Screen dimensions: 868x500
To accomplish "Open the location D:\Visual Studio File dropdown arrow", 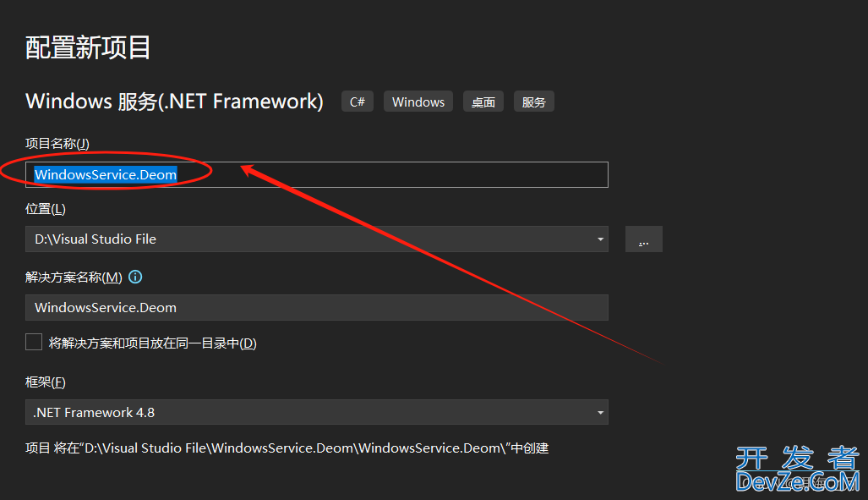I will [600, 239].
